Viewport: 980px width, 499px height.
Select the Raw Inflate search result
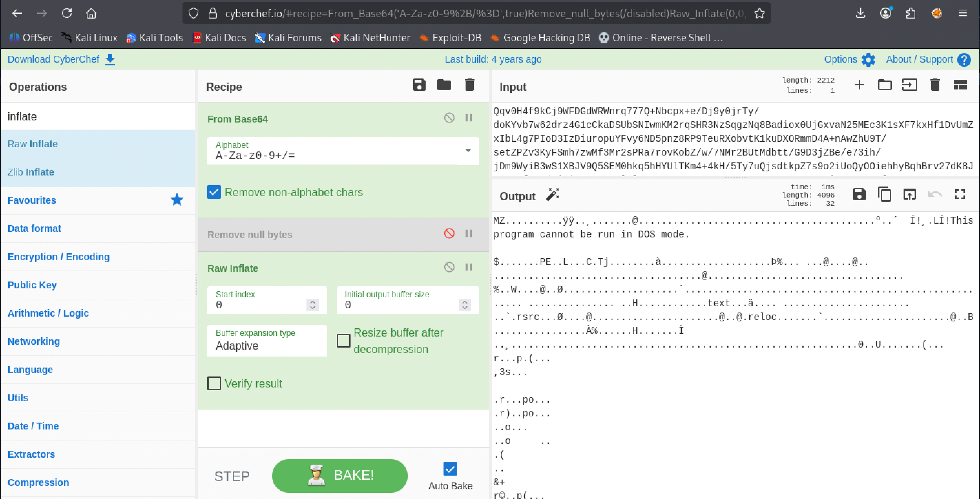coord(98,144)
